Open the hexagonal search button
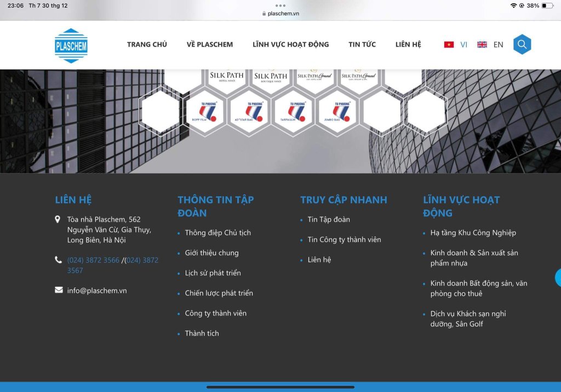The width and height of the screenshot is (561, 392). pos(522,44)
